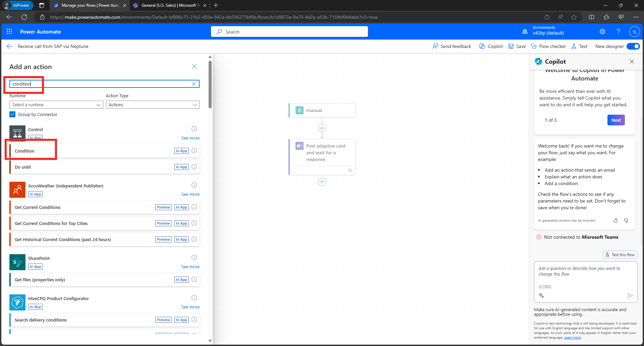The width and height of the screenshot is (644, 346).
Task: Insert a step below the manual trigger
Action: pyautogui.click(x=322, y=128)
